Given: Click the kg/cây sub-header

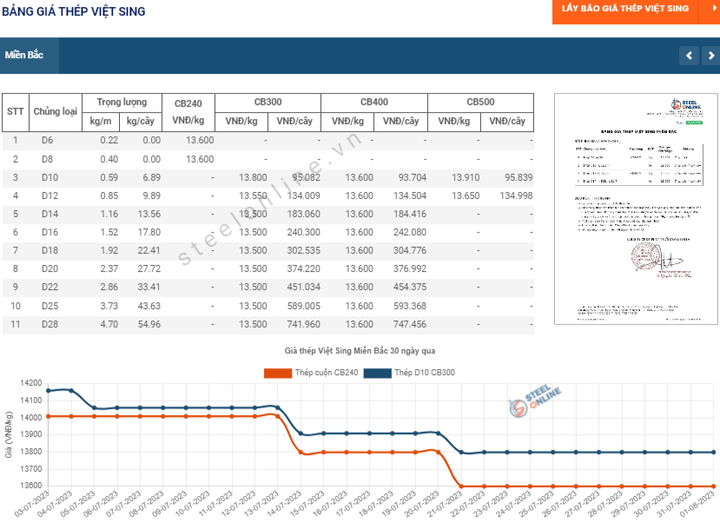Looking at the screenshot, I should 141,121.
